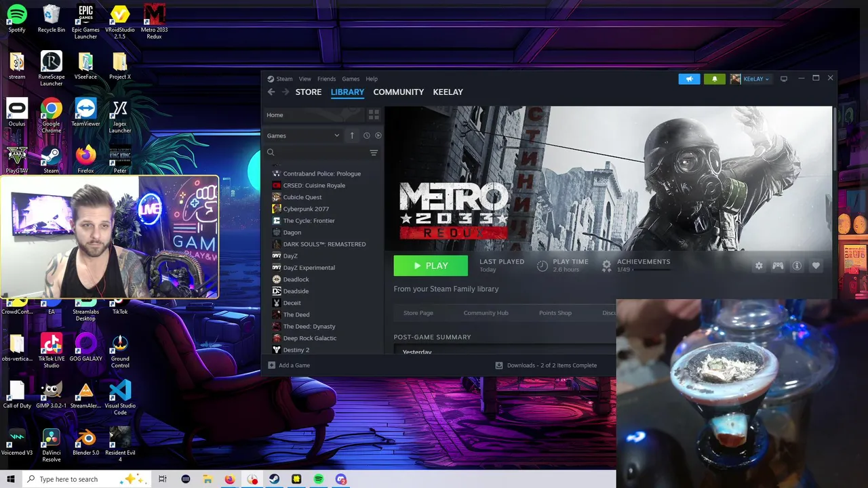Go back with Steam's back arrow
The height and width of the screenshot is (488, 868).
click(271, 92)
